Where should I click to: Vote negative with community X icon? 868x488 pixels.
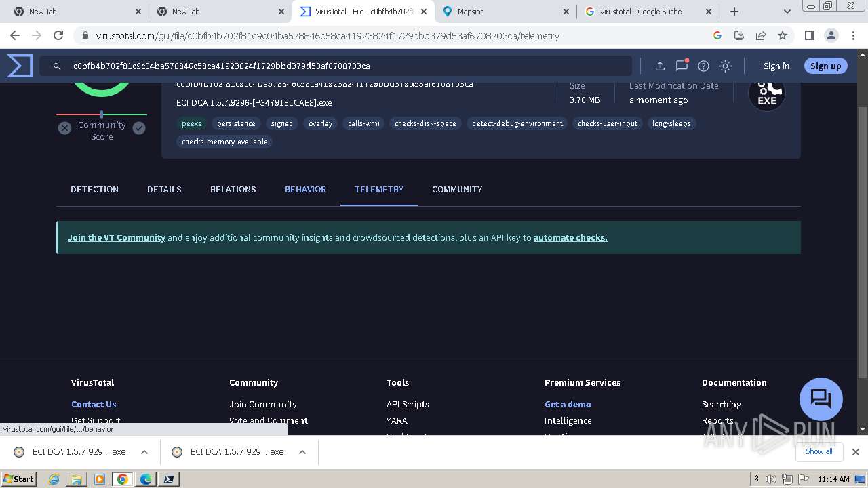64,128
